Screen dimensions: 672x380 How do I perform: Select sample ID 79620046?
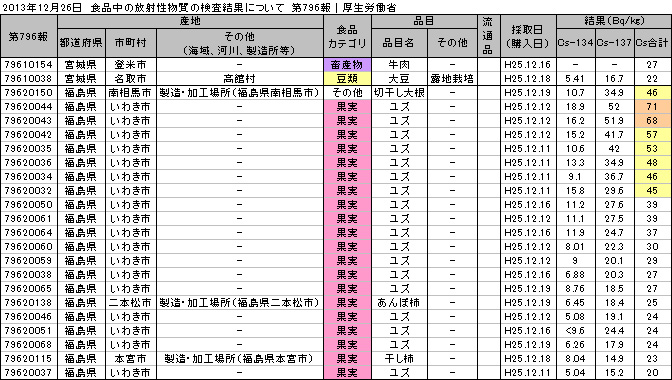[28, 317]
